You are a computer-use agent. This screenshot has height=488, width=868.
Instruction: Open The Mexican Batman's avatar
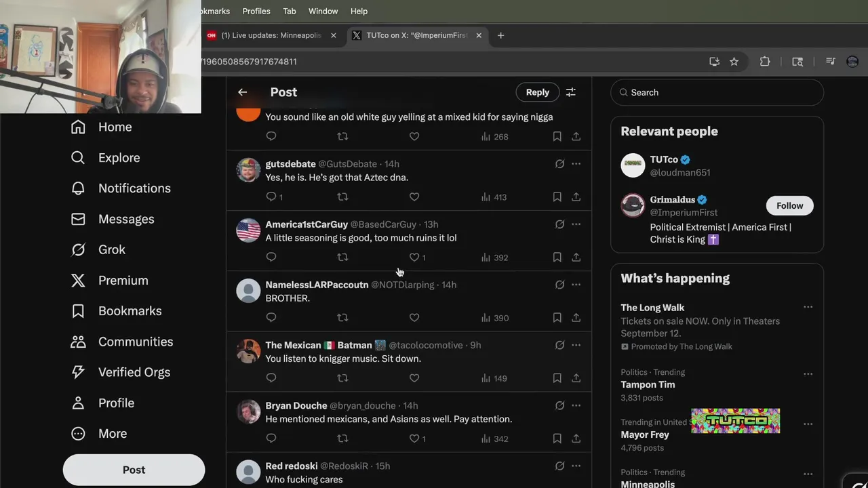[248, 351]
